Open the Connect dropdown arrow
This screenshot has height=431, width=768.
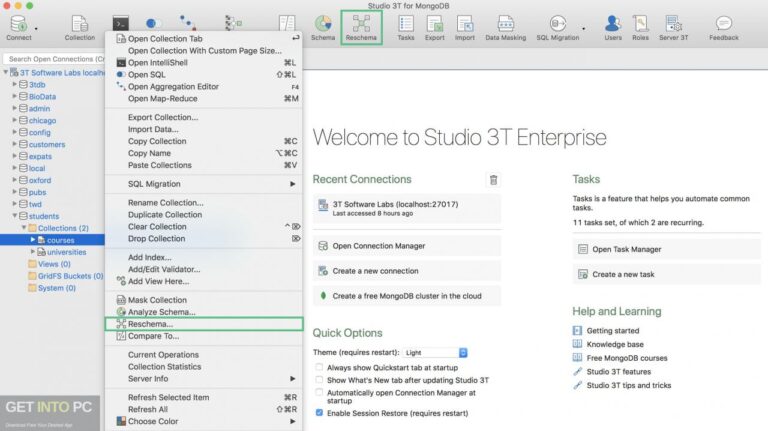point(36,29)
